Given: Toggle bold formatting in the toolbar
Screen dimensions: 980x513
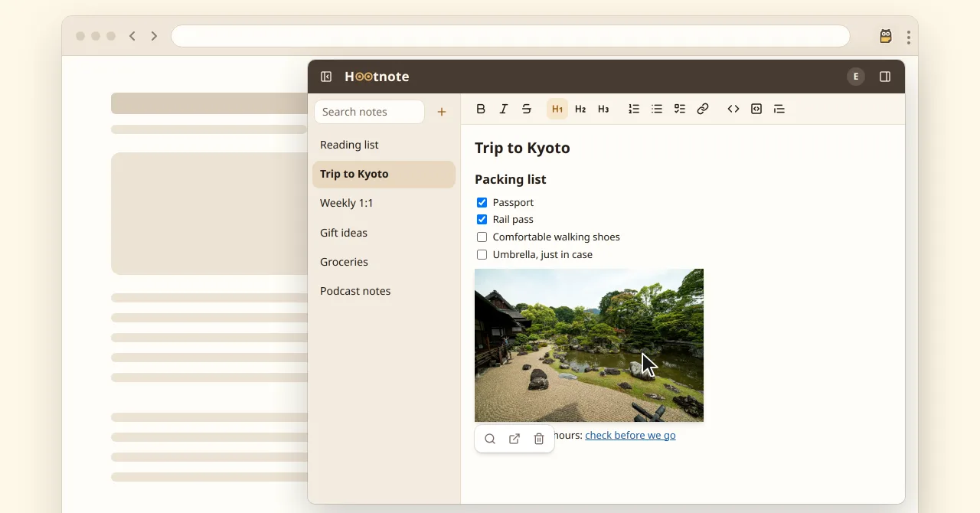Looking at the screenshot, I should click(x=481, y=109).
